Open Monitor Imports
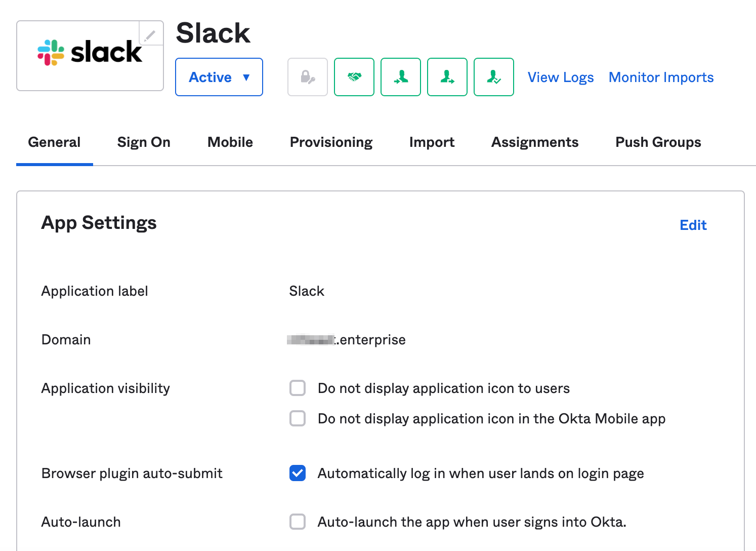The height and width of the screenshot is (551, 756). coord(661,77)
